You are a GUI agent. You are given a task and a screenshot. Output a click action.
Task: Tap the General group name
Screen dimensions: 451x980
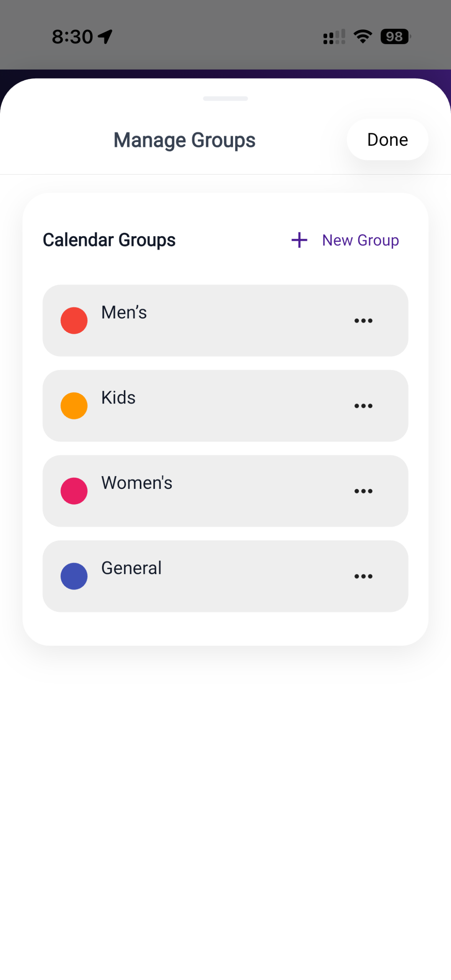131,568
